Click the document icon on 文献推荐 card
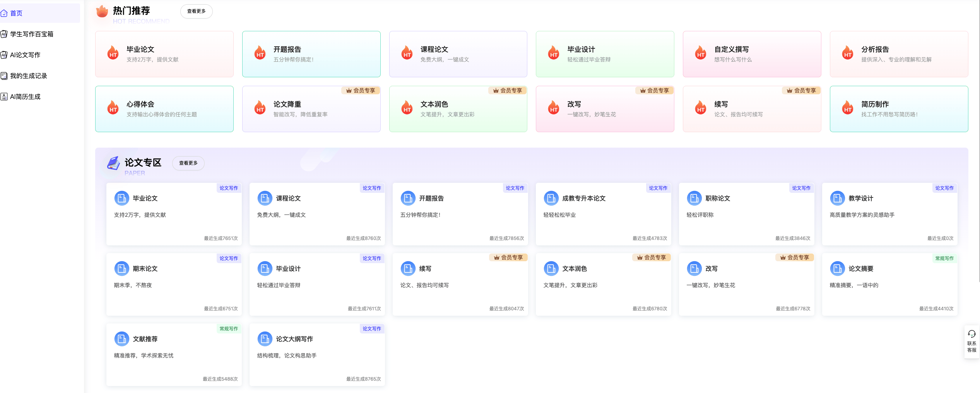The height and width of the screenshot is (393, 980). (122, 339)
